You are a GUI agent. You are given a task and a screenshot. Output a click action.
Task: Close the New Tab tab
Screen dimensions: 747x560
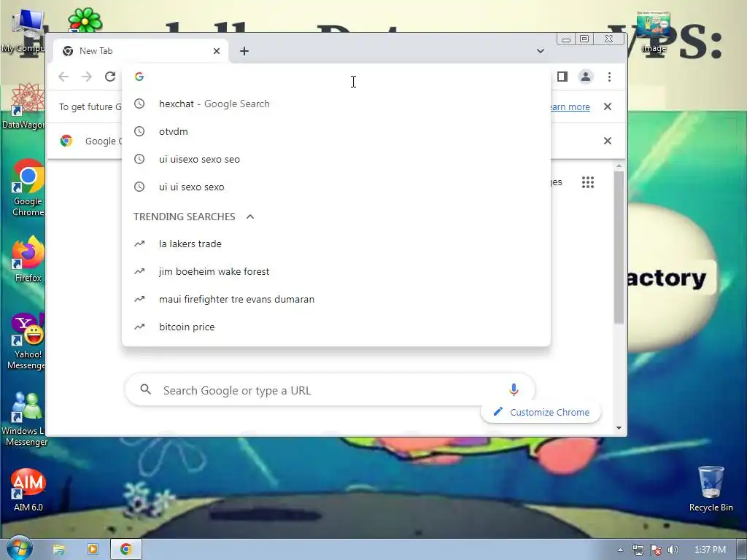pyautogui.click(x=216, y=51)
